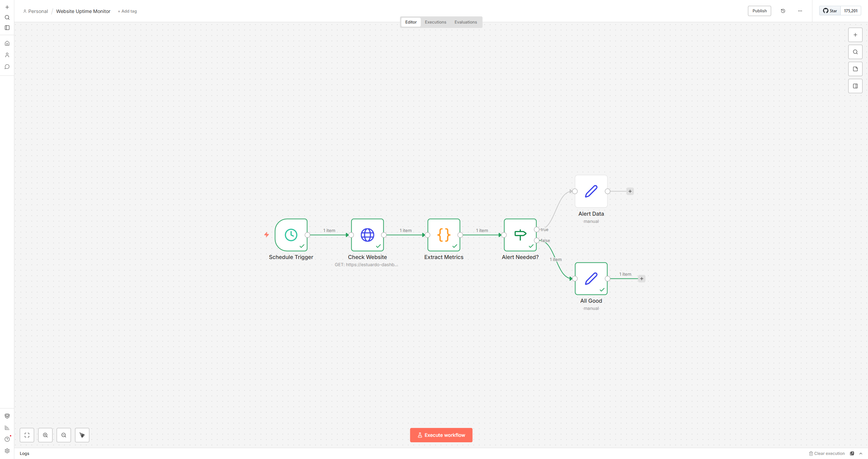Zoom into the canvas with the zoom-in icon
This screenshot has width=868, height=459.
point(45,435)
